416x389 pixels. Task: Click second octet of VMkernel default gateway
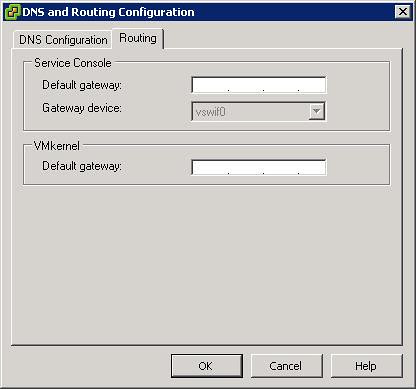(x=246, y=167)
